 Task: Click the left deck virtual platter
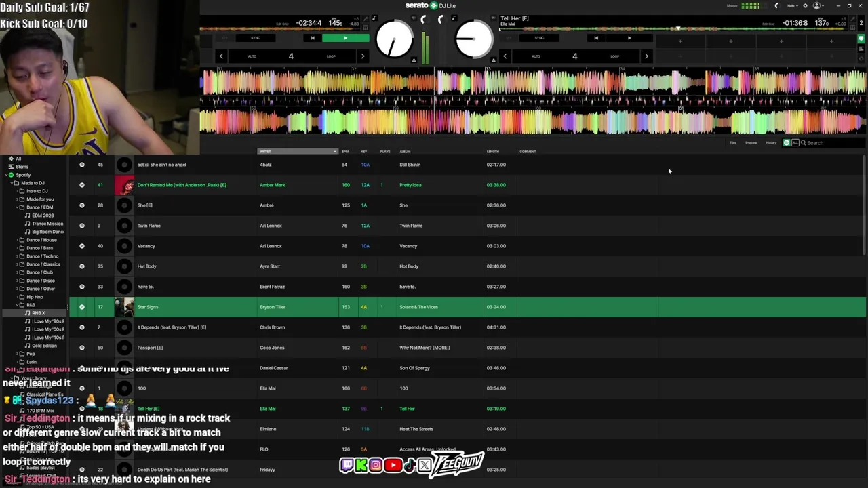395,39
